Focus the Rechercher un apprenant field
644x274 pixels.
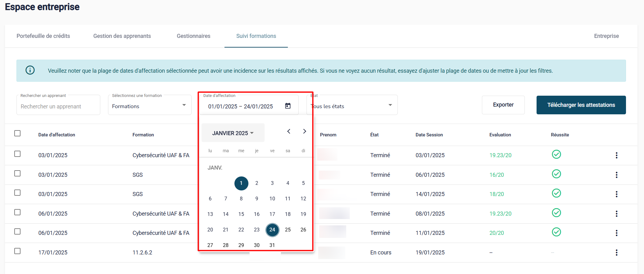coord(58,107)
